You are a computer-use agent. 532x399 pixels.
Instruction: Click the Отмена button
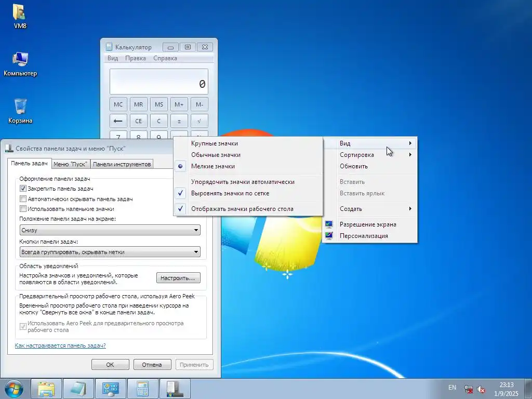pyautogui.click(x=152, y=365)
